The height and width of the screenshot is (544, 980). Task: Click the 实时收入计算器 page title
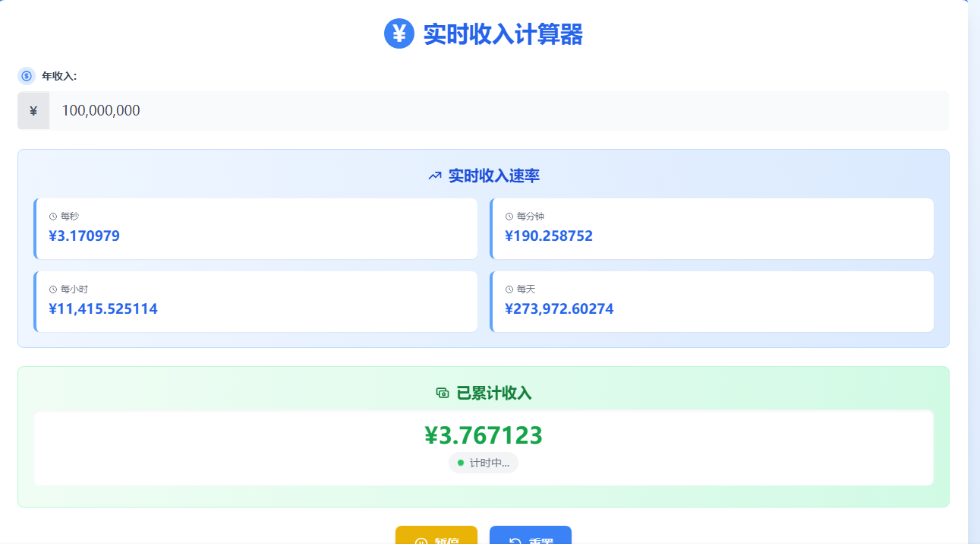click(x=503, y=34)
